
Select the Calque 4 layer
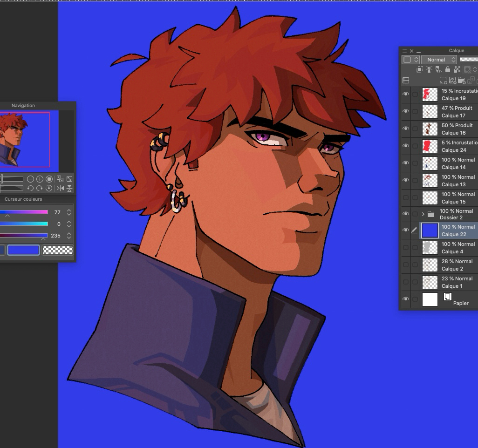point(457,248)
